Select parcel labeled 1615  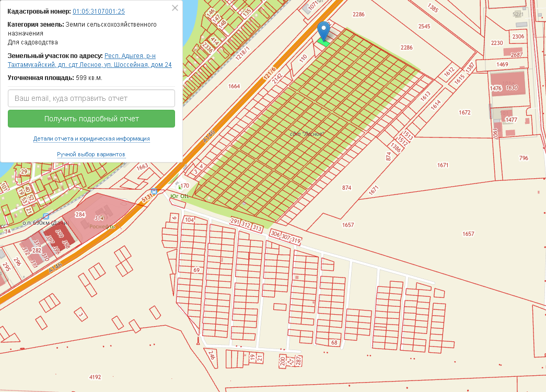coord(459,79)
